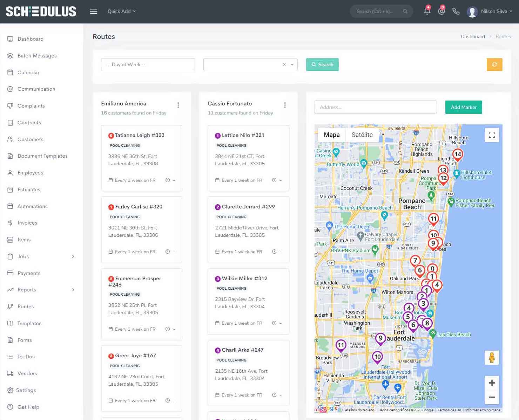The width and height of the screenshot is (519, 420).
Task: Toggle map fullscreen view
Action: pos(492,135)
